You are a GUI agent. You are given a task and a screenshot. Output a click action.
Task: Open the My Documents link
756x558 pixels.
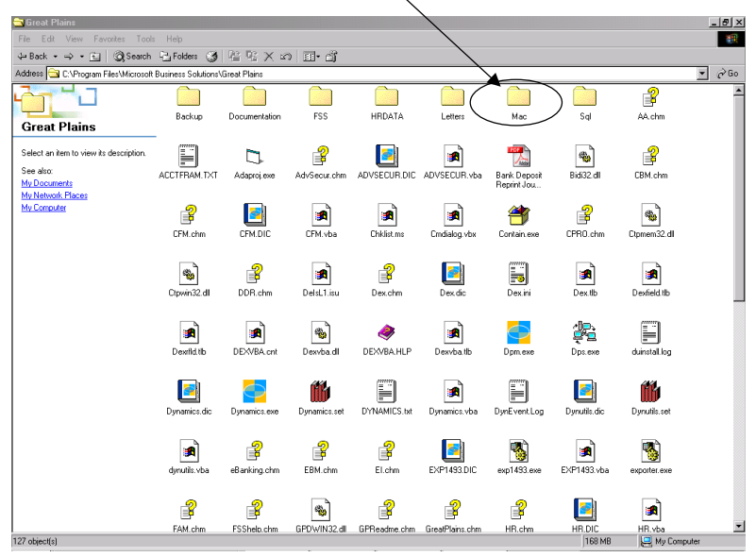[x=47, y=183]
